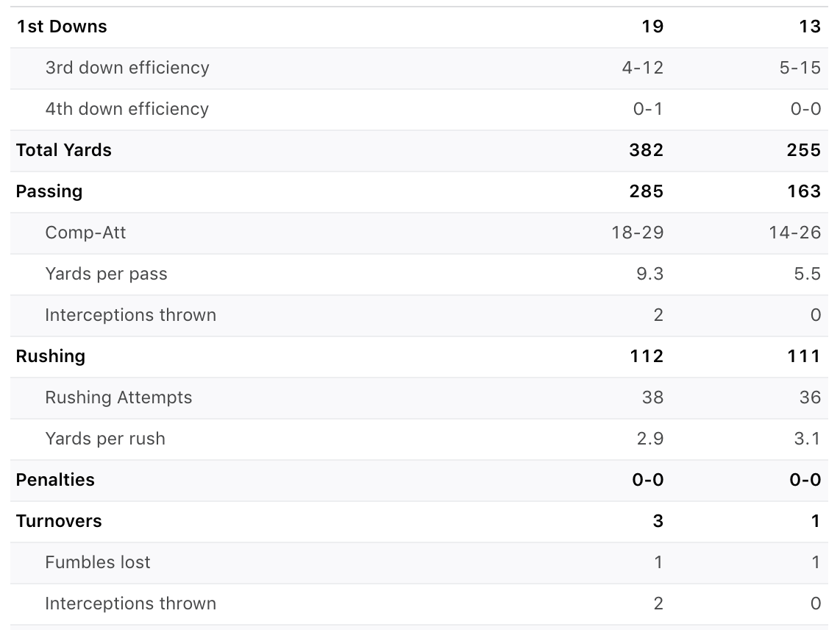Select the Total Yards row heading
The height and width of the screenshot is (630, 840).
coord(64,150)
